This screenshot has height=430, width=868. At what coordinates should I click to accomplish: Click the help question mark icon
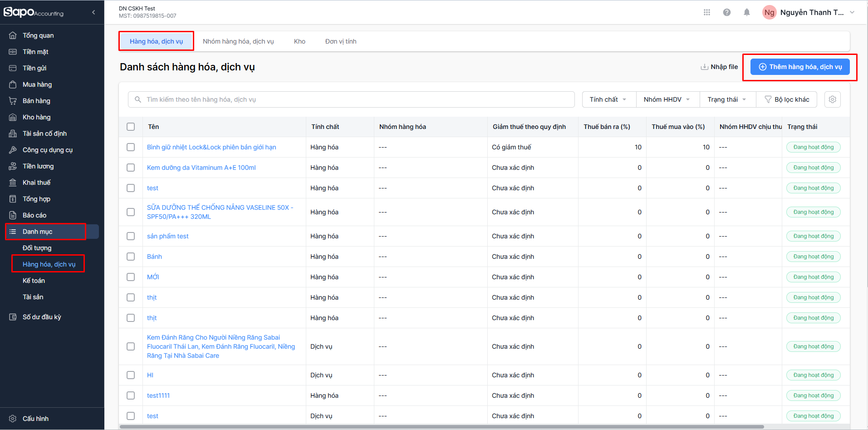726,12
